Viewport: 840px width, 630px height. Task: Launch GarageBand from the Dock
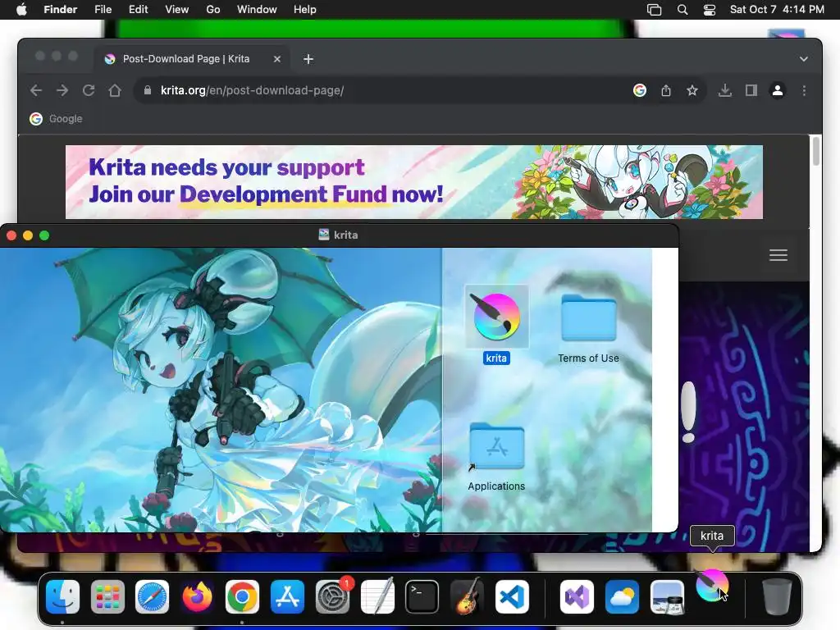click(x=467, y=596)
